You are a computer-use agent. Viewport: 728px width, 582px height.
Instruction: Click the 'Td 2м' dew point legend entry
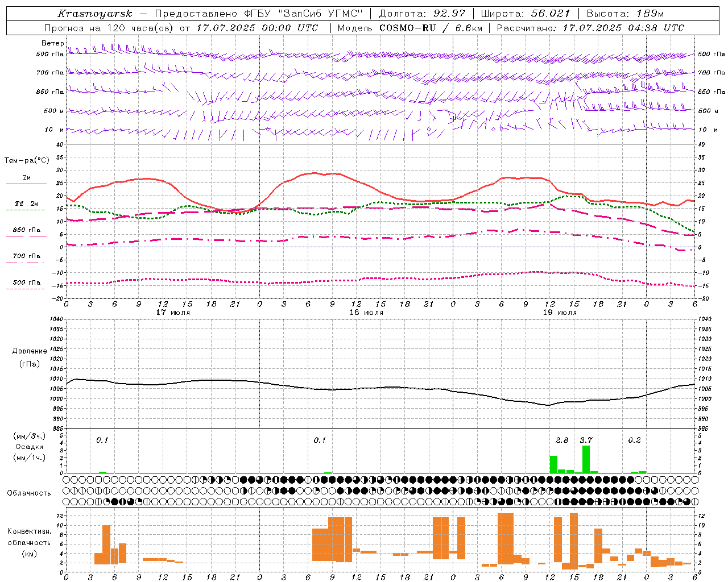tap(27, 203)
